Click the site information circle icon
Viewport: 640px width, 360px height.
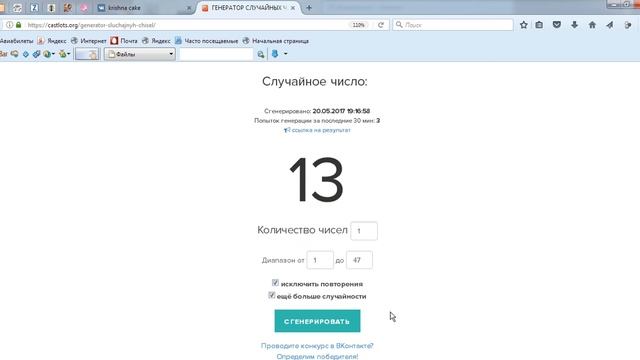pyautogui.click(x=9, y=25)
